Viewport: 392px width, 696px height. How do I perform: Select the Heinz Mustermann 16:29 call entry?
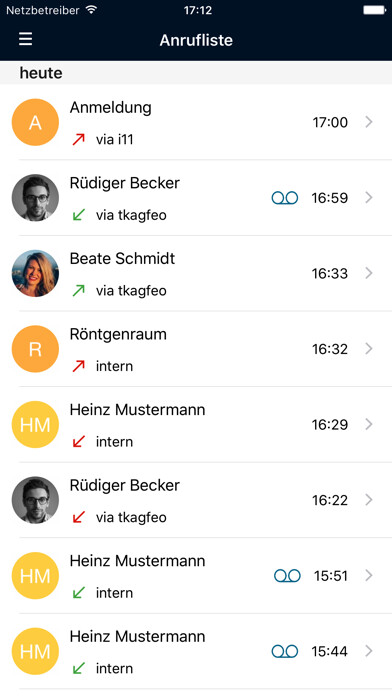pyautogui.click(x=196, y=424)
